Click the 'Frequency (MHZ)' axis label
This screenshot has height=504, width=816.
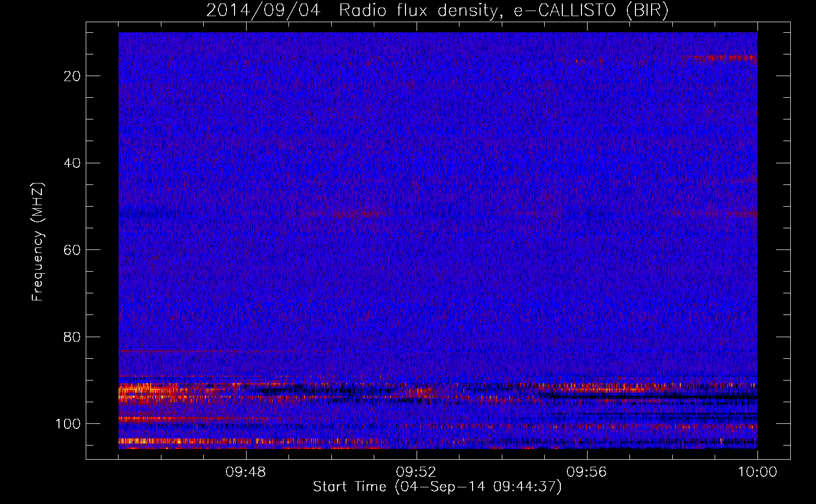coord(38,241)
